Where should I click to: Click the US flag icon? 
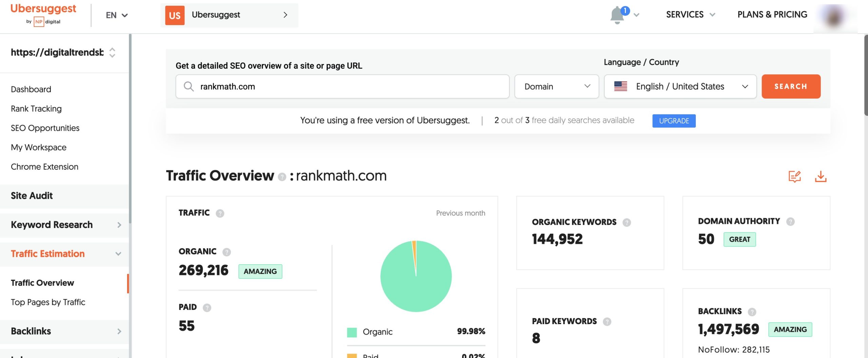coord(620,86)
